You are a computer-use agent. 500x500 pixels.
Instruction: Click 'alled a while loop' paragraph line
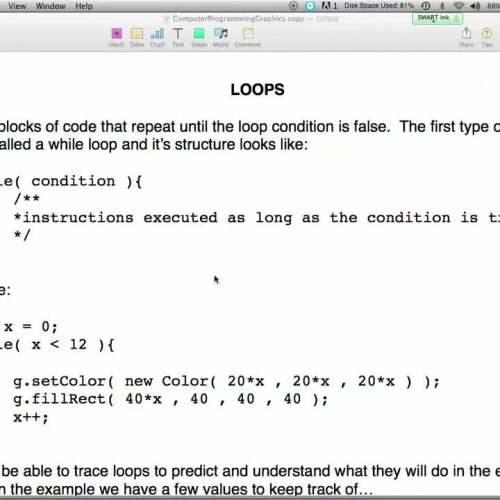point(154,145)
